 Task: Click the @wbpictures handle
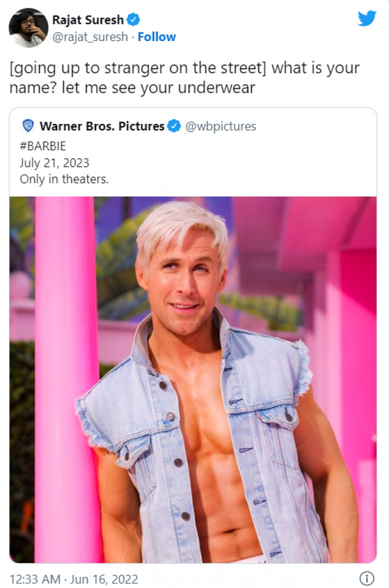[221, 126]
